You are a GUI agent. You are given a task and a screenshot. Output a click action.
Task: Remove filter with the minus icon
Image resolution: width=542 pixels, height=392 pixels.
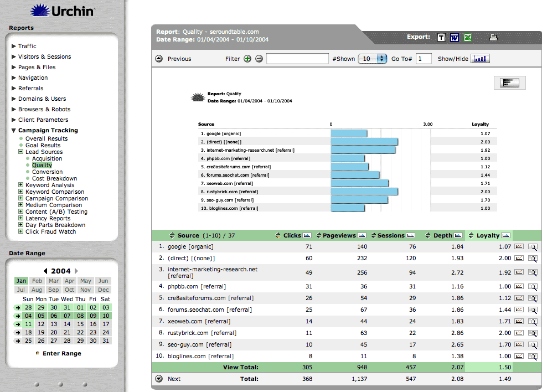[x=259, y=59]
